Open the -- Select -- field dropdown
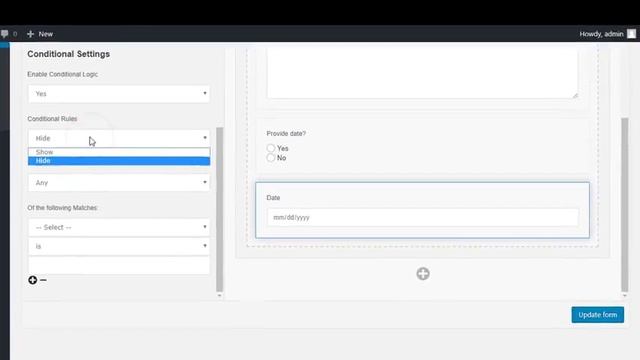This screenshot has width=640, height=360. click(119, 227)
